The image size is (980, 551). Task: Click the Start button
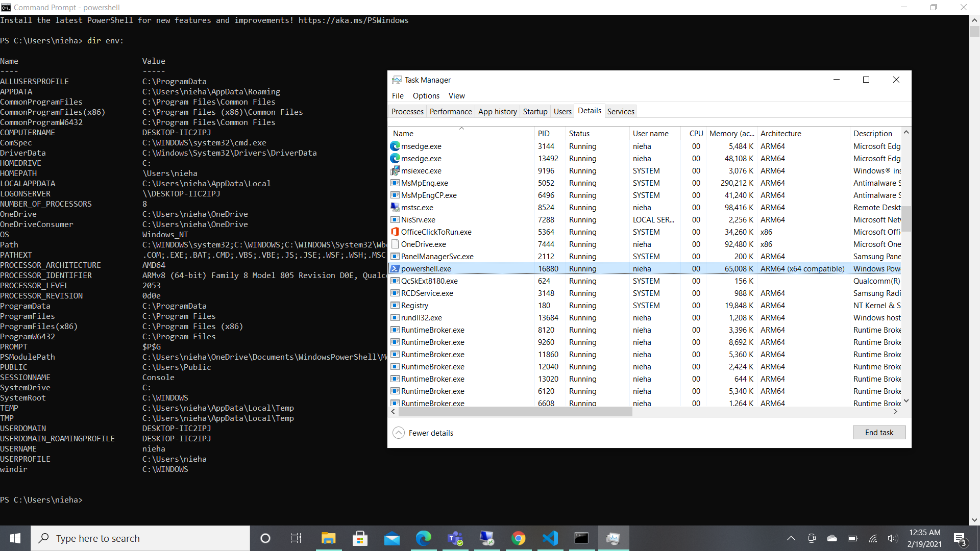[x=15, y=538]
